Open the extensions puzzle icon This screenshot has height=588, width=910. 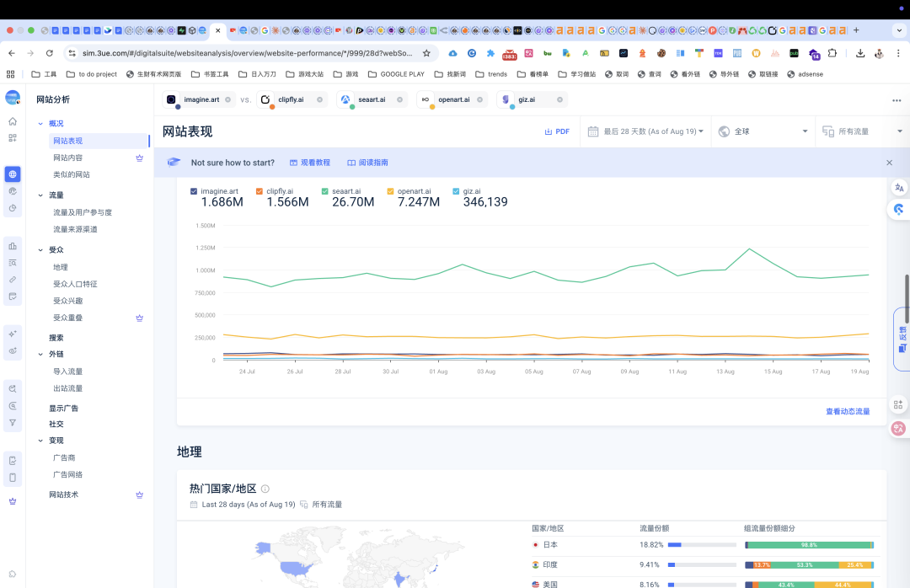pos(832,53)
